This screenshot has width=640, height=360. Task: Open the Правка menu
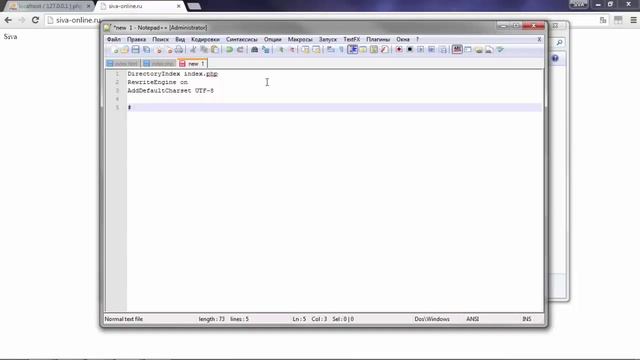click(x=136, y=39)
